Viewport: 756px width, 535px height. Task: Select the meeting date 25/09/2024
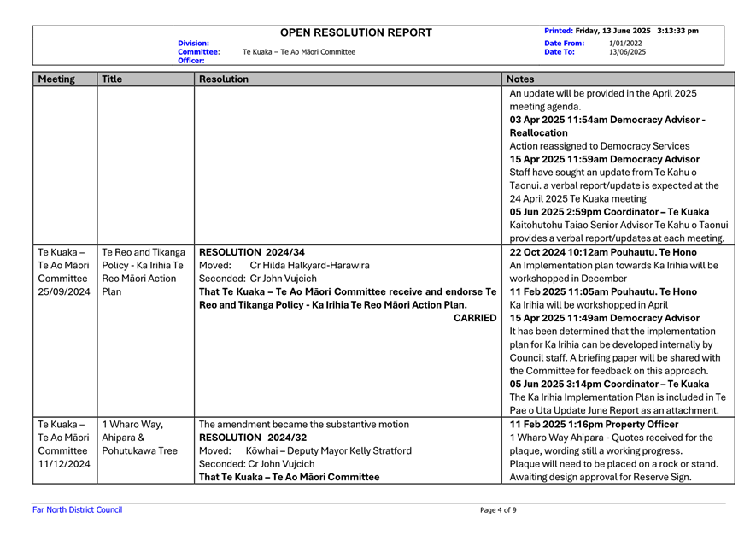(x=64, y=292)
